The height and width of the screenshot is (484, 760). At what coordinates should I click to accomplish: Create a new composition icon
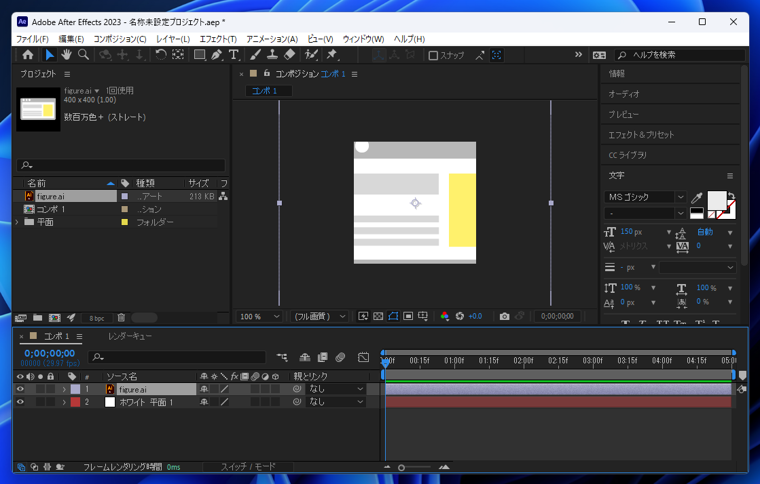pos(55,318)
